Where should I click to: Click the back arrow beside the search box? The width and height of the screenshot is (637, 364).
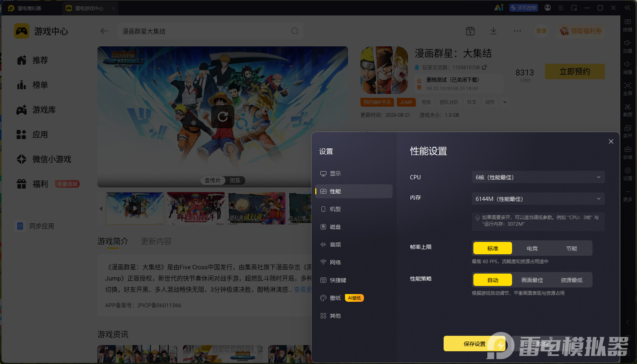tap(104, 31)
